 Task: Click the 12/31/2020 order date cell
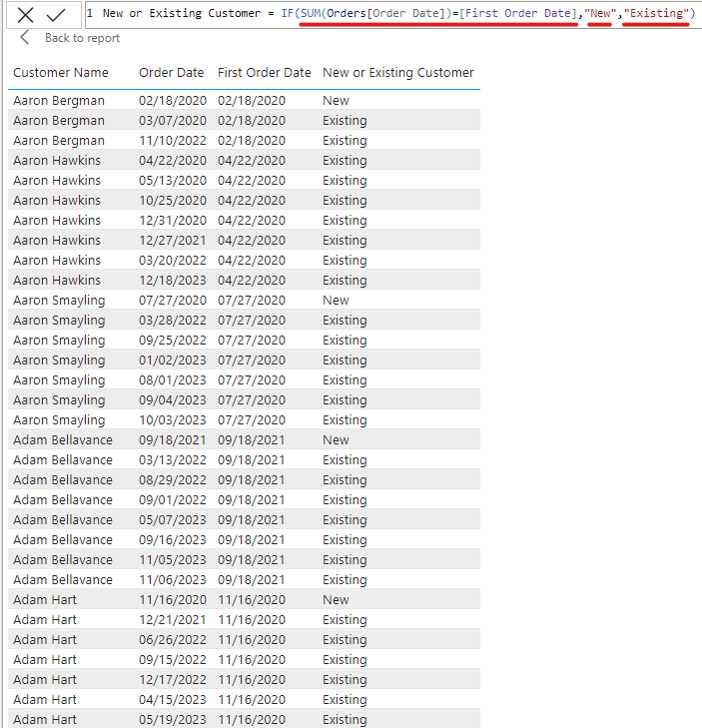pos(172,221)
